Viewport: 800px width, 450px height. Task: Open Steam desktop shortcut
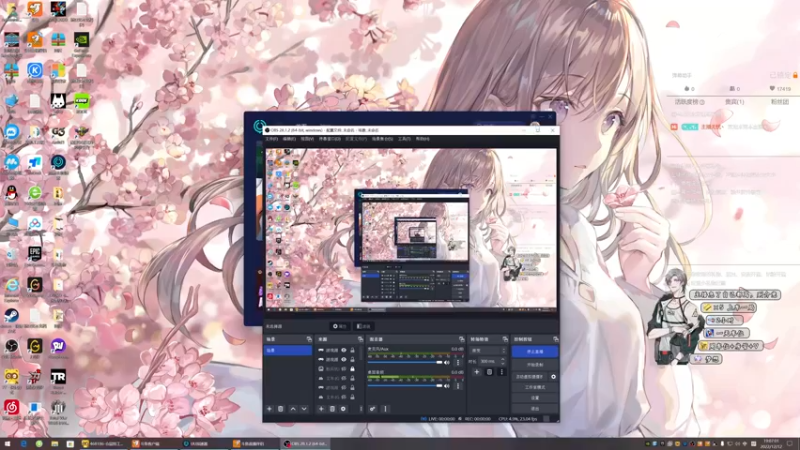click(x=11, y=318)
